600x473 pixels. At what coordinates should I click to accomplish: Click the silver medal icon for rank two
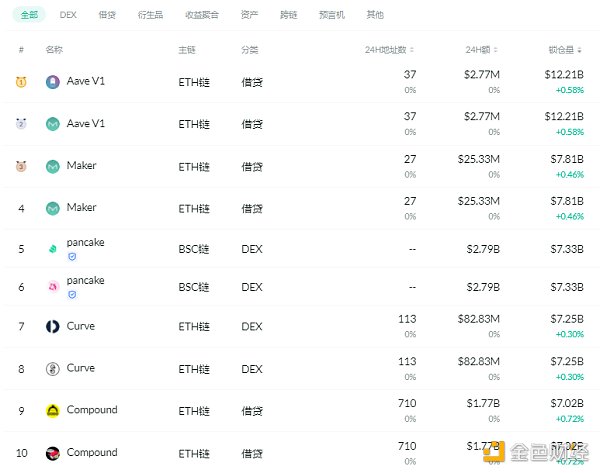[x=21, y=124]
